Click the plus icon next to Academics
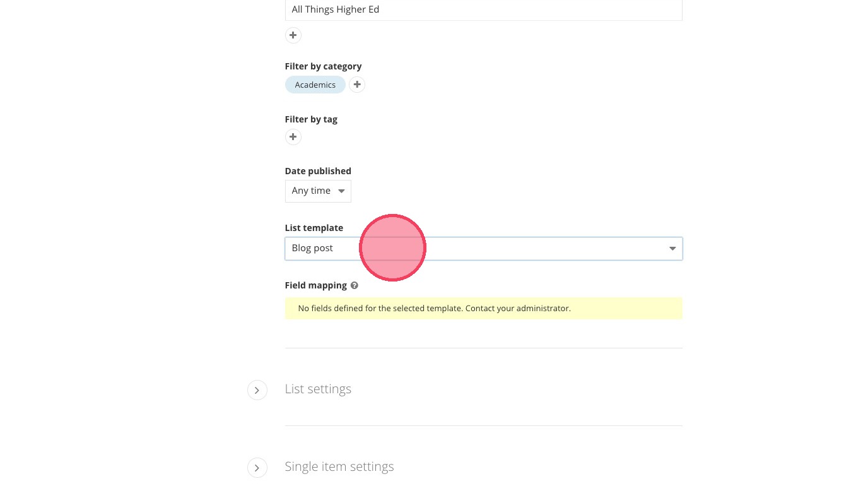868x486 pixels. (357, 85)
